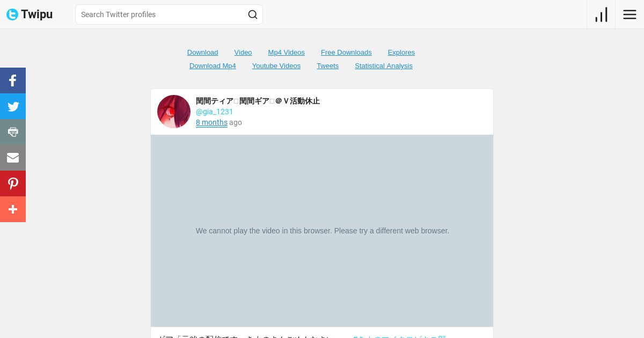Open the Twipu home text link
Image resolution: width=644 pixels, height=338 pixels.
36,14
